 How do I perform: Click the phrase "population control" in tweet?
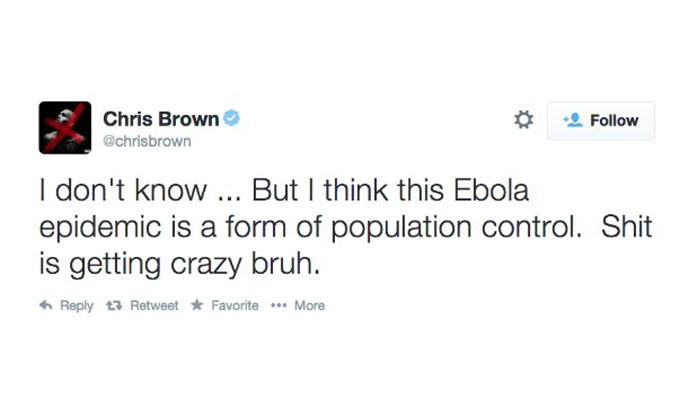pyautogui.click(x=456, y=228)
